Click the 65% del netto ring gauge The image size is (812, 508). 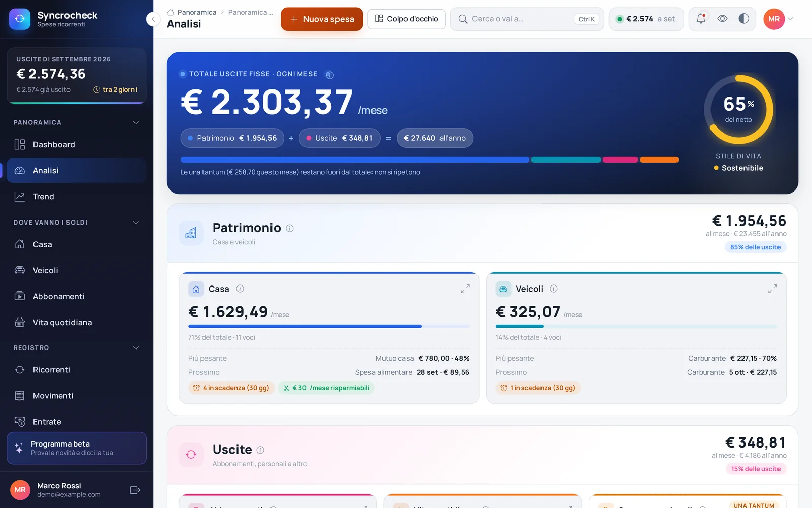point(738,110)
